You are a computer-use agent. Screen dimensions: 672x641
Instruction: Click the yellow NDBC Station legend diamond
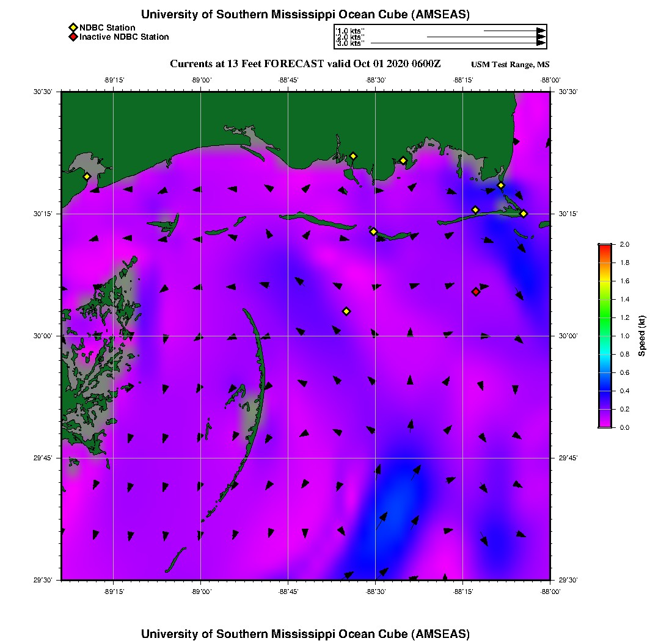click(73, 27)
